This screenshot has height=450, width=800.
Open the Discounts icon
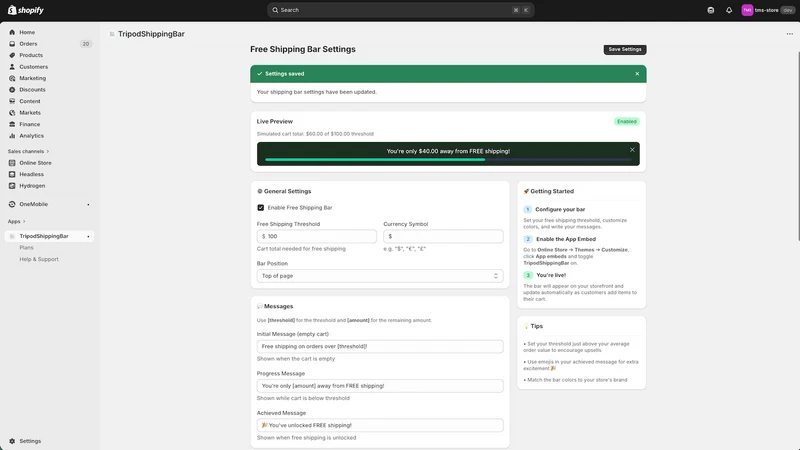coord(12,90)
